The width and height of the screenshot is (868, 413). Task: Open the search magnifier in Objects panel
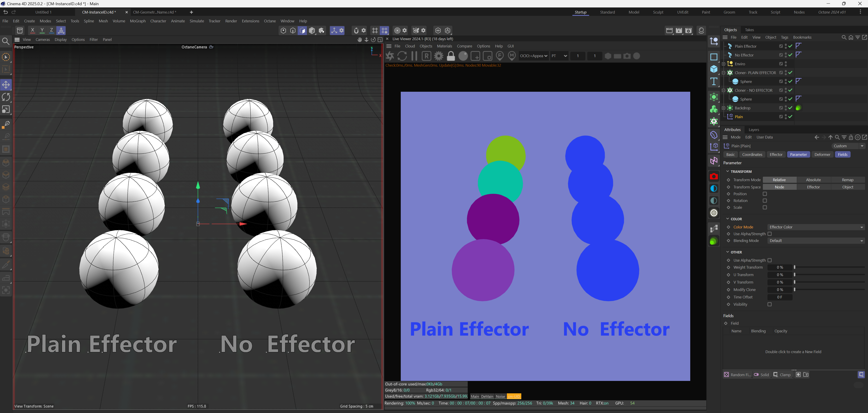coord(844,37)
